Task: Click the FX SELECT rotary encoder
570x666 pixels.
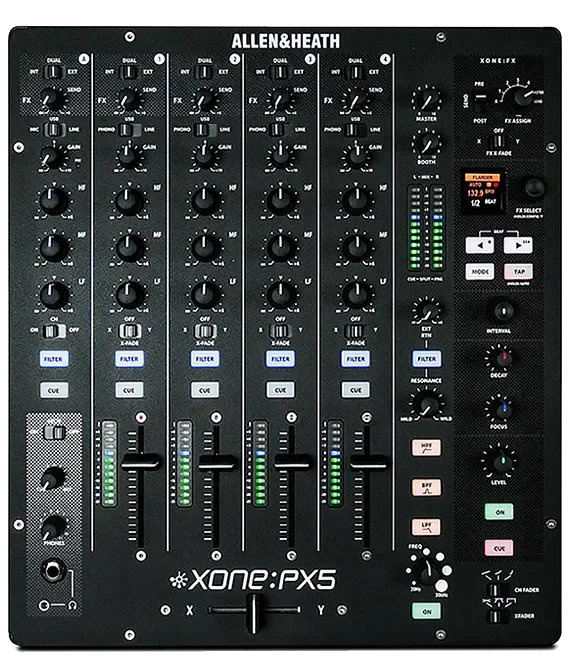Action: coord(534,187)
